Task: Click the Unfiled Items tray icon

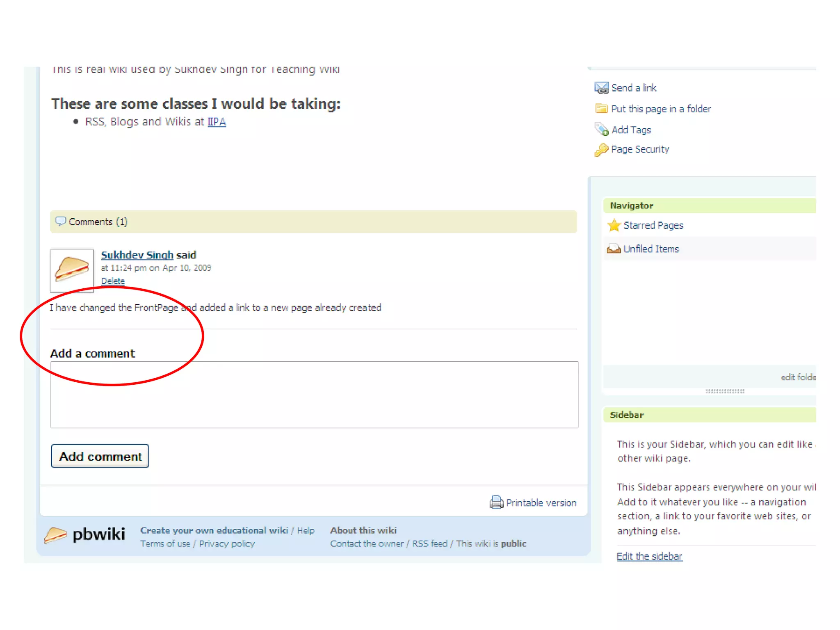Action: pos(614,249)
